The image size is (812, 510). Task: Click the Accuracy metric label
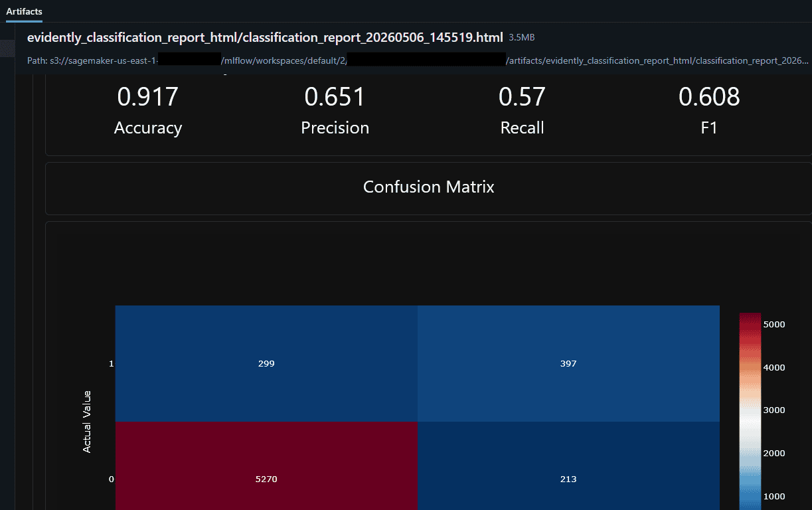tap(148, 128)
